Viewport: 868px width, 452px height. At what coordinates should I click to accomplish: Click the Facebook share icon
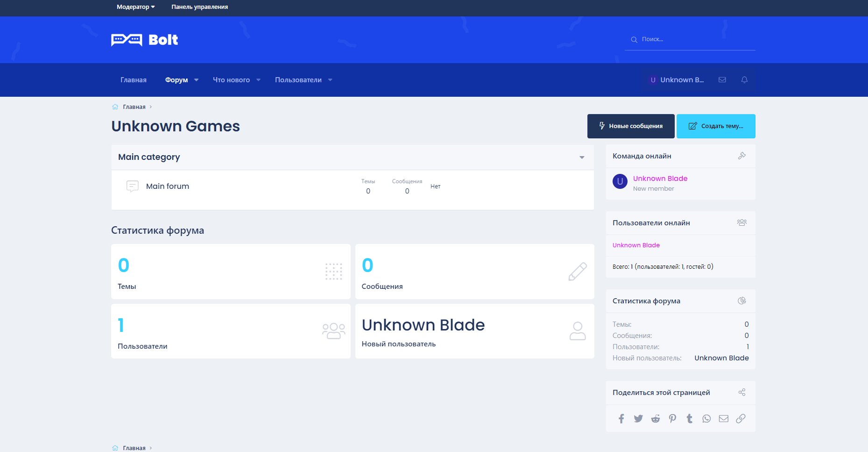click(x=621, y=419)
